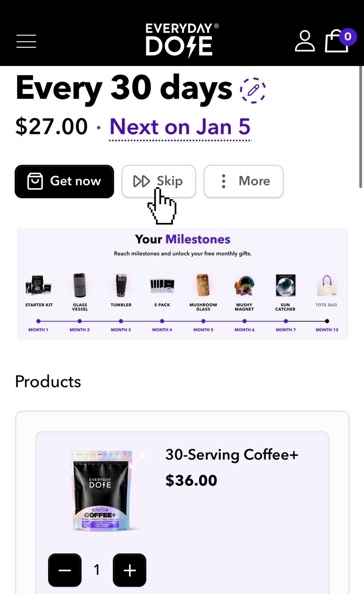Edit the Every 30 days frequency
Screen dimensions: 364x594
253,90
